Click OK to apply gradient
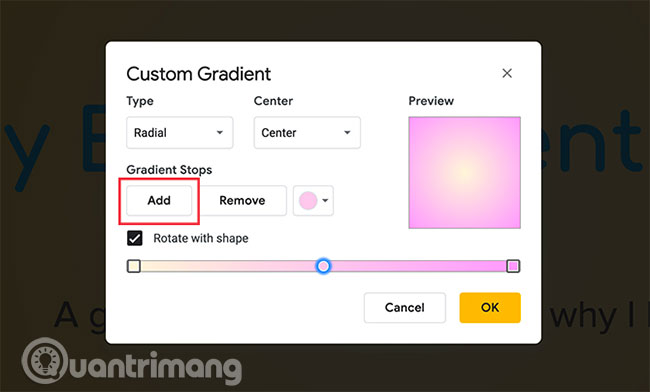The height and width of the screenshot is (392, 650). (x=490, y=307)
